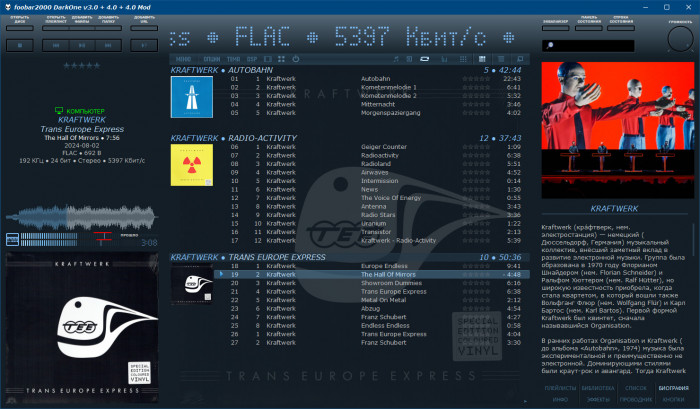Image resolution: width=700 pixels, height=409 pixels.
Task: Set rating stars on the Autobahn track row
Action: tap(476, 79)
